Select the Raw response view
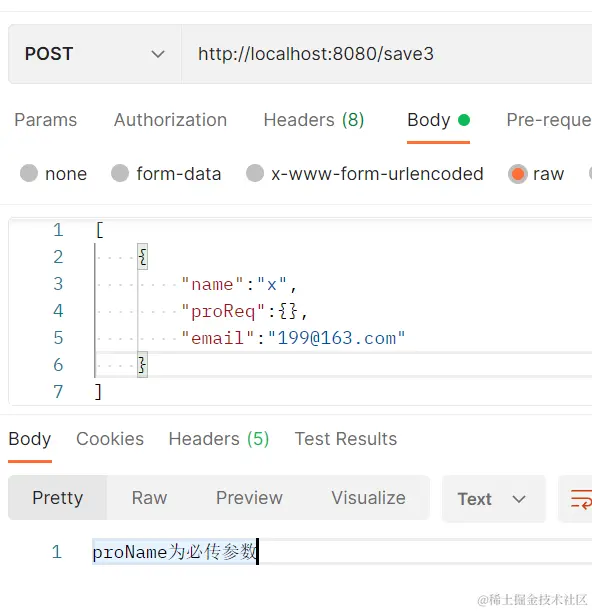The height and width of the screenshot is (611, 592). [x=149, y=498]
